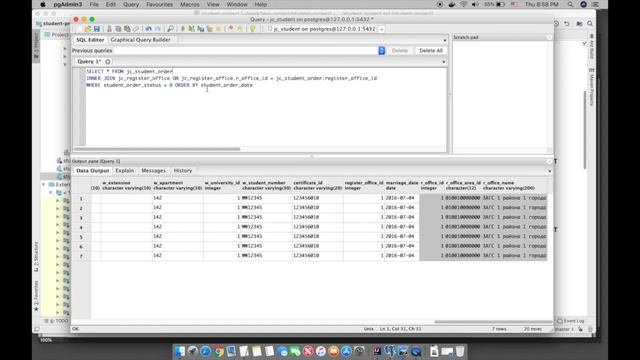This screenshot has width=640, height=360.
Task: Open the Help menu
Action: [x=260, y=4]
